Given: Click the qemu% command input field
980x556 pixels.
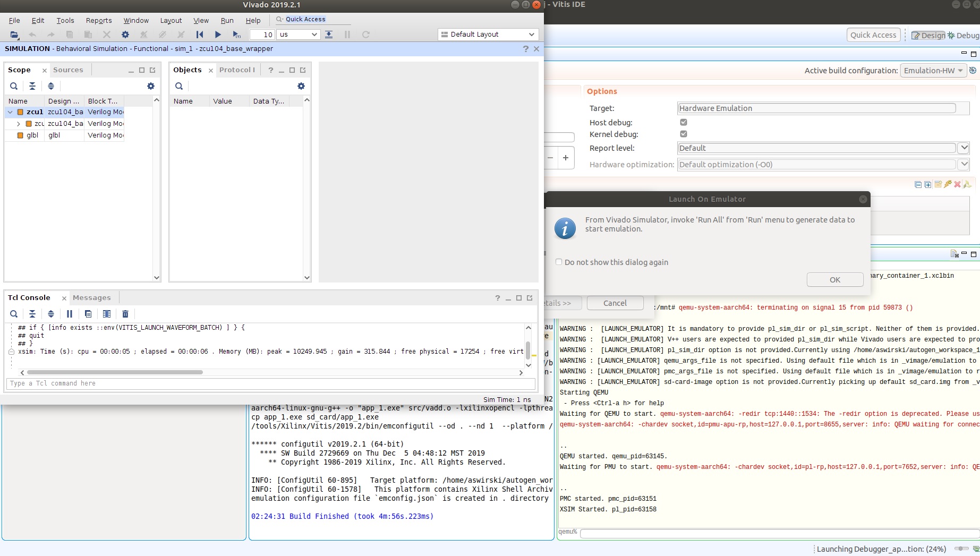Looking at the screenshot, I should coord(779,533).
